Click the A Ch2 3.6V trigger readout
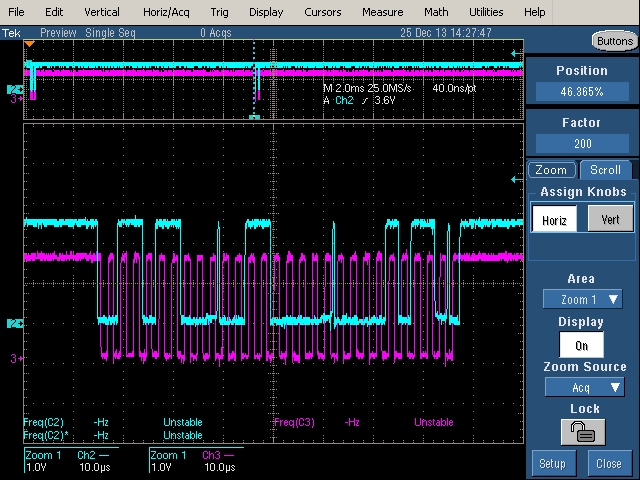The width and height of the screenshot is (640, 480). pos(359,100)
